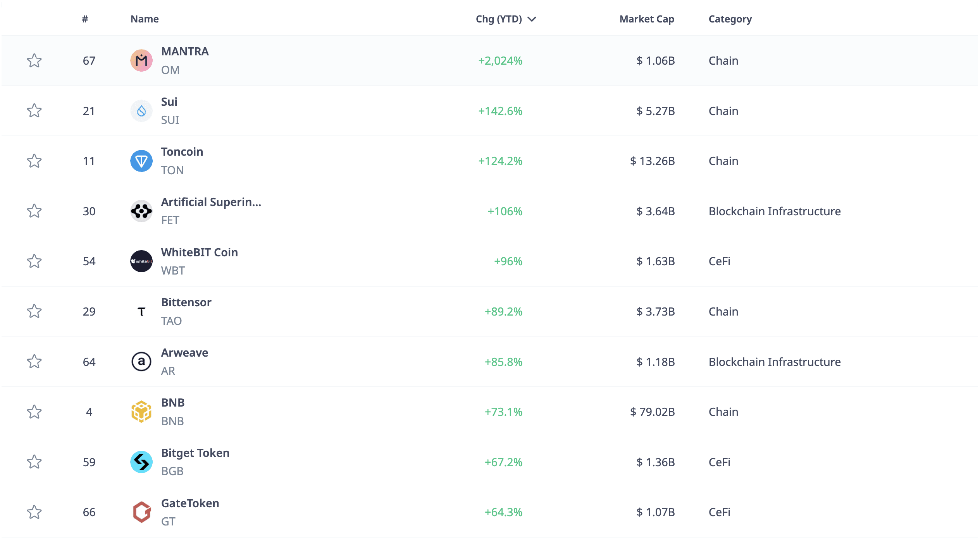
Task: Click the rank number column header
Action: [x=85, y=19]
